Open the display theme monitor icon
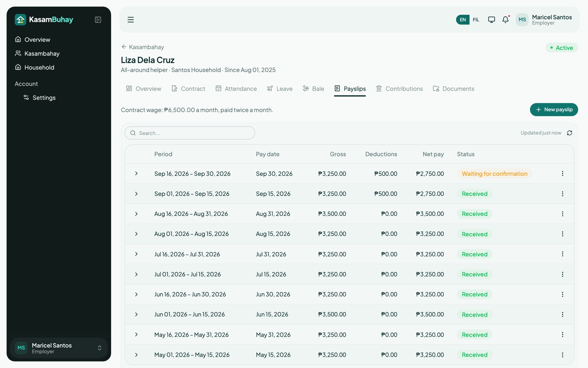 [491, 20]
